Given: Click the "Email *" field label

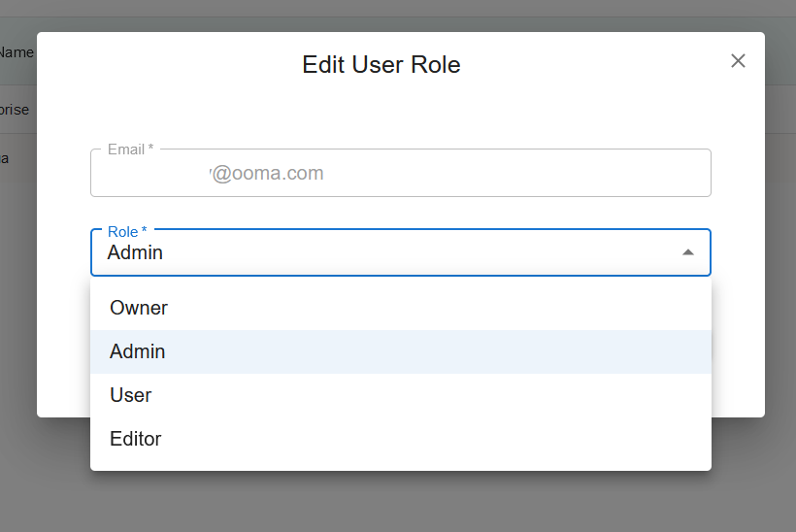Looking at the screenshot, I should [x=130, y=150].
